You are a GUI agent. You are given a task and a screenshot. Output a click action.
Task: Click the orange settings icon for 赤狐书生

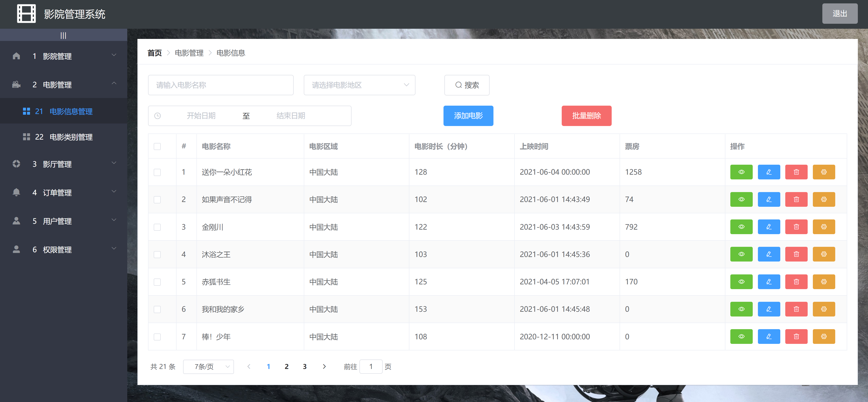(x=823, y=282)
